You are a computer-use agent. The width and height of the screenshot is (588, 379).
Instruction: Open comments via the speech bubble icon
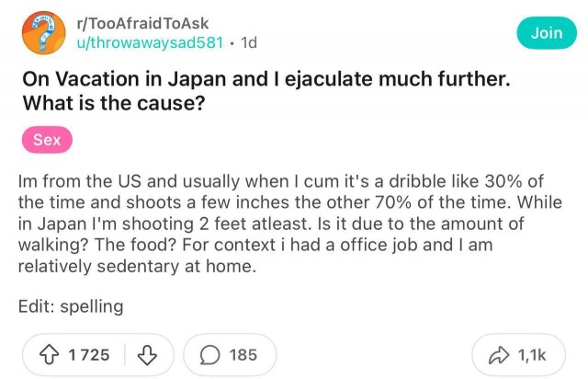pyautogui.click(x=209, y=354)
